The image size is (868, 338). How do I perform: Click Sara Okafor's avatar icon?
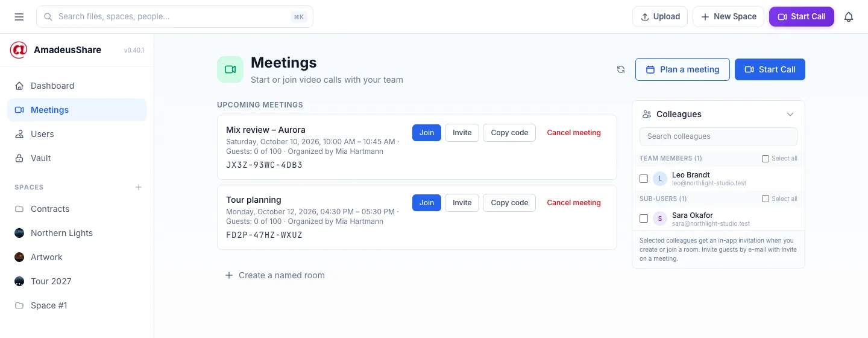tap(660, 218)
